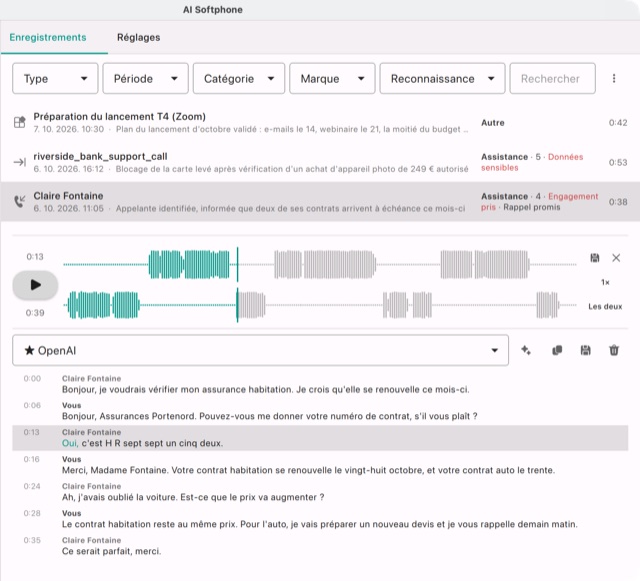Click the Zoom meeting import icon
Image resolution: width=640 pixels, height=581 pixels.
[x=20, y=122]
